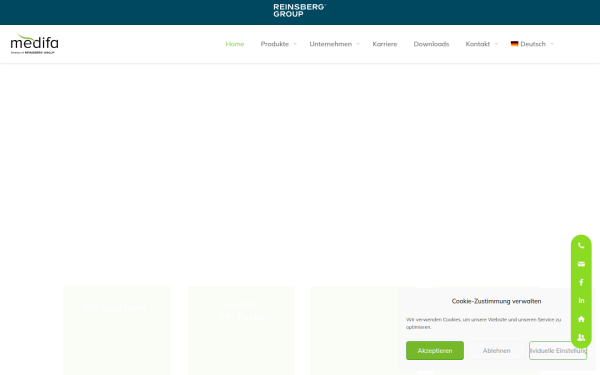Open the Karriere page

point(385,44)
